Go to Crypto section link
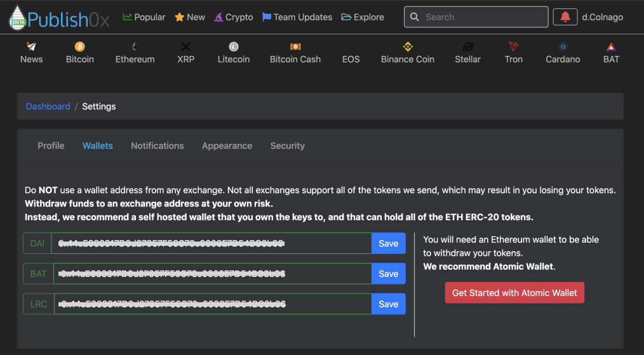This screenshot has height=355, width=644. pyautogui.click(x=239, y=17)
